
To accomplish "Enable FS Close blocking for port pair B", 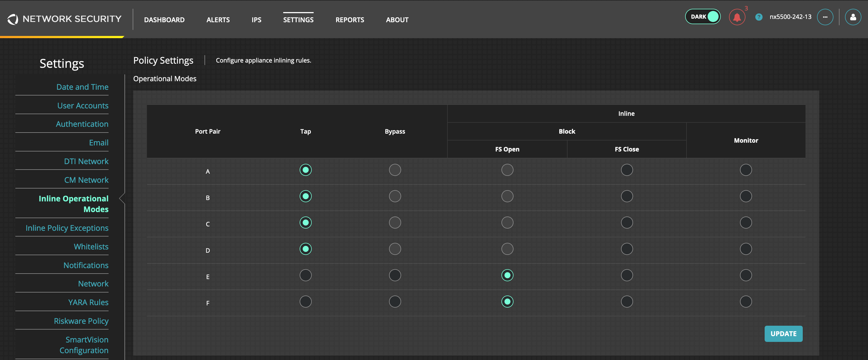I will (626, 196).
